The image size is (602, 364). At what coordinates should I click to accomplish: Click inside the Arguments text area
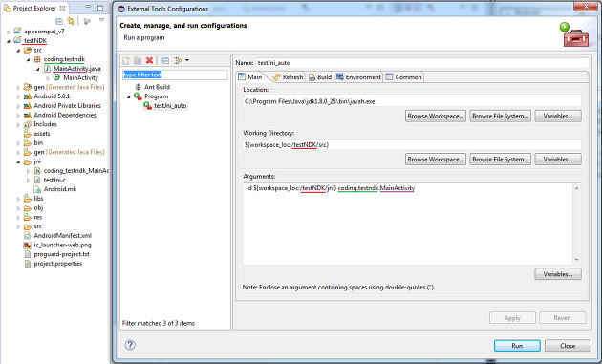tap(408, 224)
